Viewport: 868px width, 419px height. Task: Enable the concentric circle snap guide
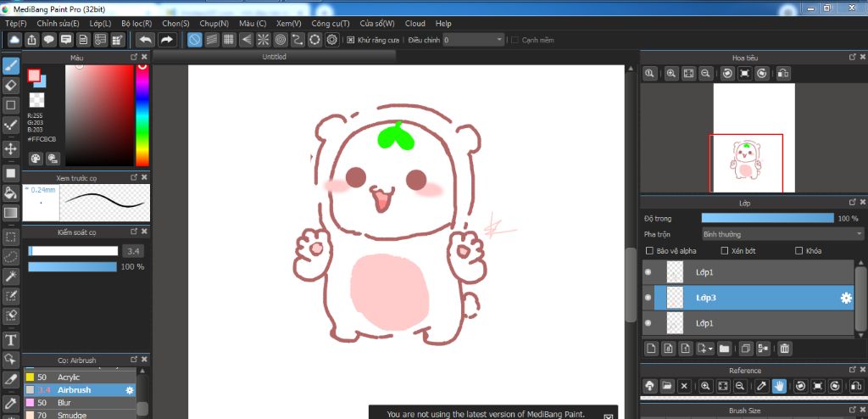281,40
